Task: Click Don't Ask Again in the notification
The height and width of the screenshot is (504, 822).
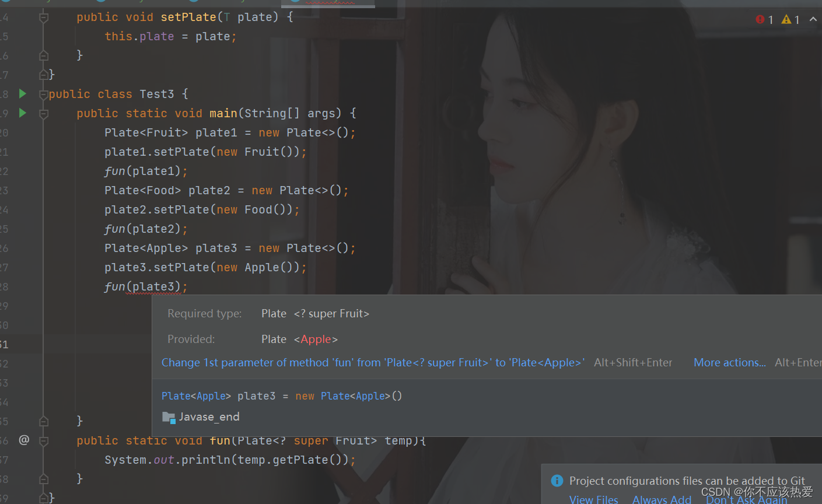Action: (747, 499)
